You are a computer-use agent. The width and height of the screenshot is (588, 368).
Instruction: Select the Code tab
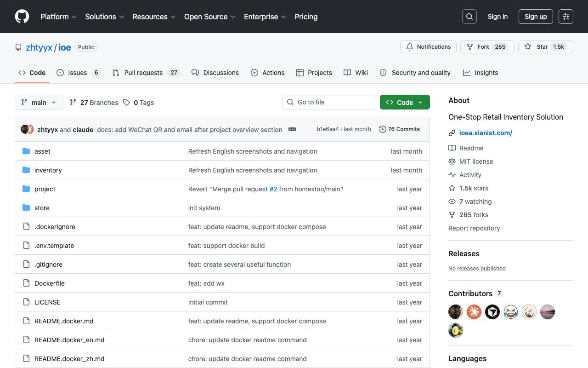(x=32, y=73)
